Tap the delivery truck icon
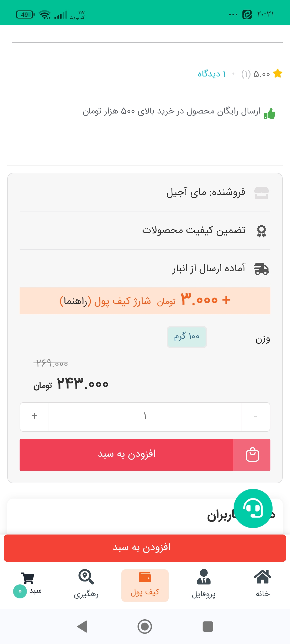290x644 pixels. coord(262,269)
